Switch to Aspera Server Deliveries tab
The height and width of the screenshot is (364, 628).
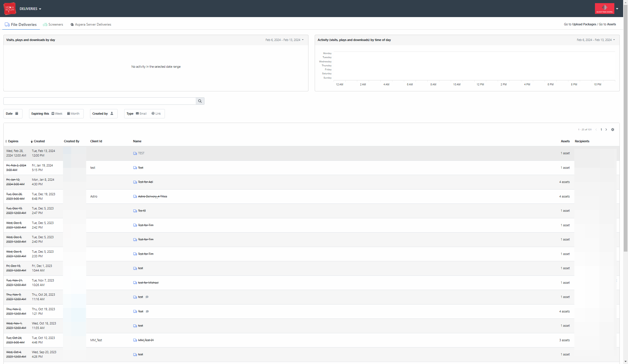pyautogui.click(x=91, y=24)
